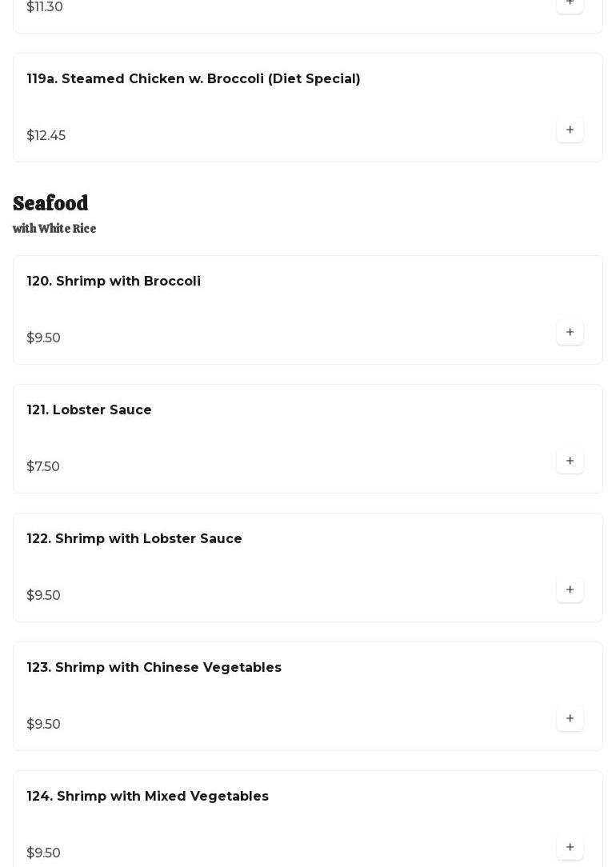Add Shrimp with Lobster Sauce via plus icon

(570, 590)
